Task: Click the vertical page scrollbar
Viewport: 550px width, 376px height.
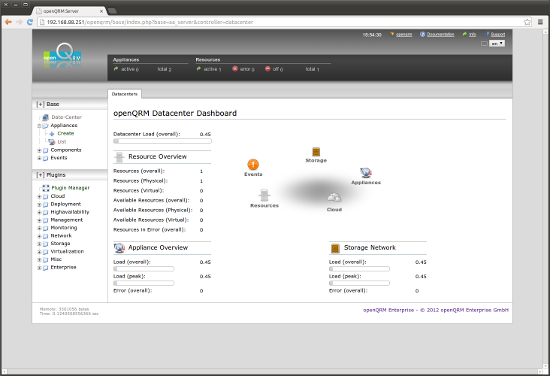Action: coord(545,198)
